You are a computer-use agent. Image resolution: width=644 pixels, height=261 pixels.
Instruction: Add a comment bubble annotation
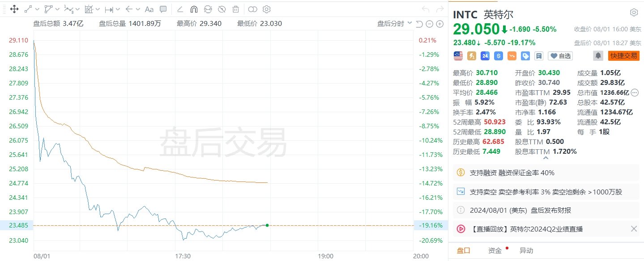pos(163,9)
